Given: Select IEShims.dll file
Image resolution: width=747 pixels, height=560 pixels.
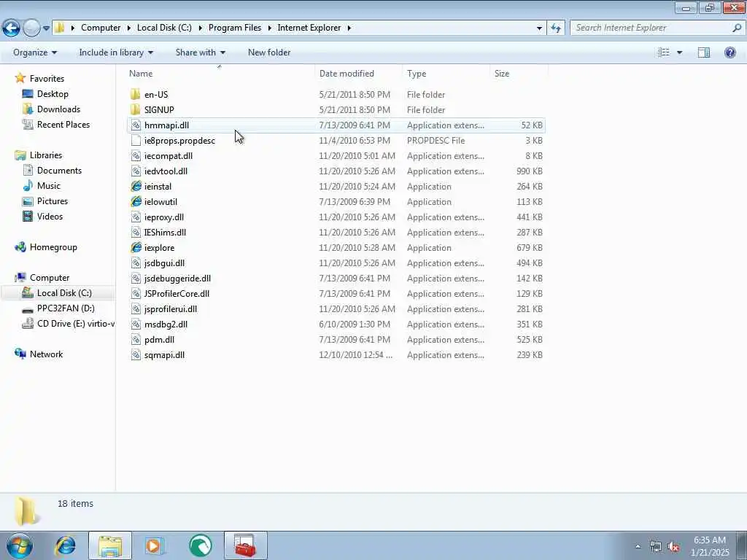Looking at the screenshot, I should (165, 233).
